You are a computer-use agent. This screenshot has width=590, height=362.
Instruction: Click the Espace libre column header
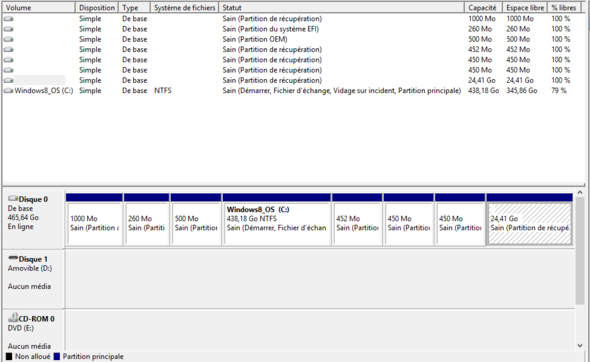[x=525, y=8]
